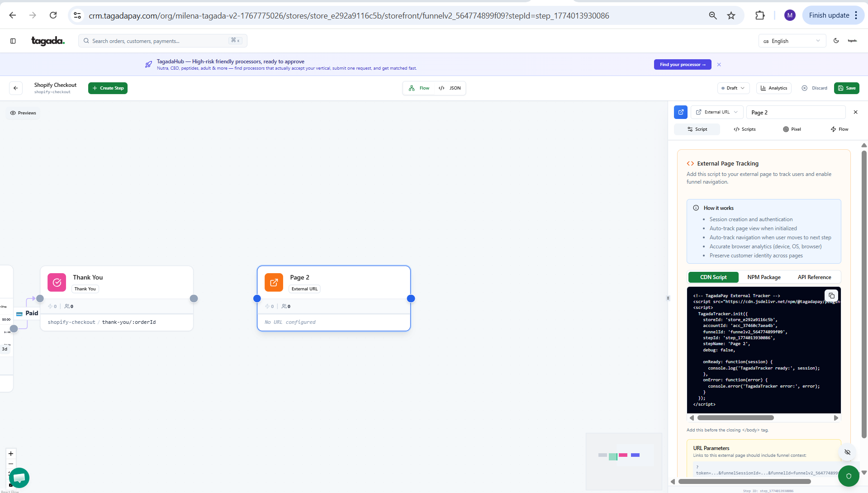Click the Create Step button
Image resolution: width=868 pixels, height=493 pixels.
tap(108, 88)
